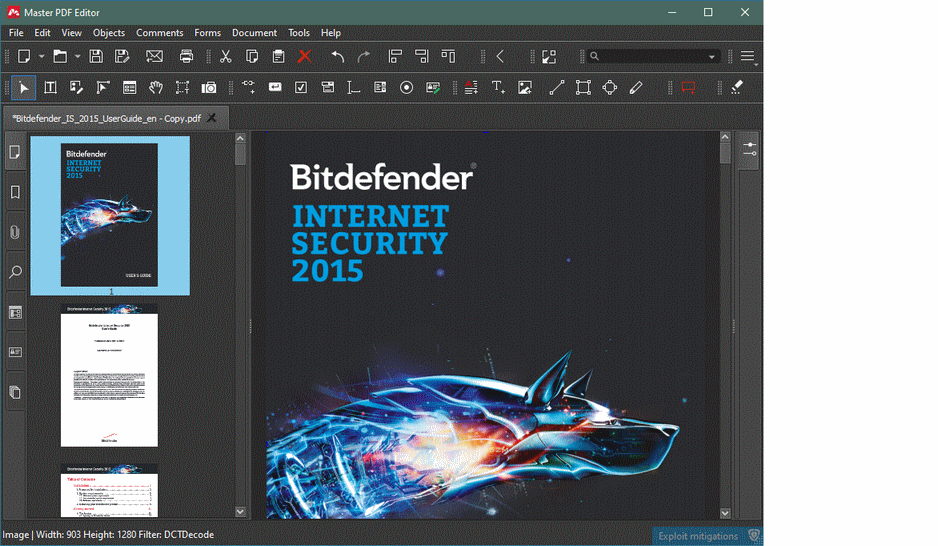Click the previous page chevron icon
Screen dimensions: 938x546
pyautogui.click(x=500, y=56)
